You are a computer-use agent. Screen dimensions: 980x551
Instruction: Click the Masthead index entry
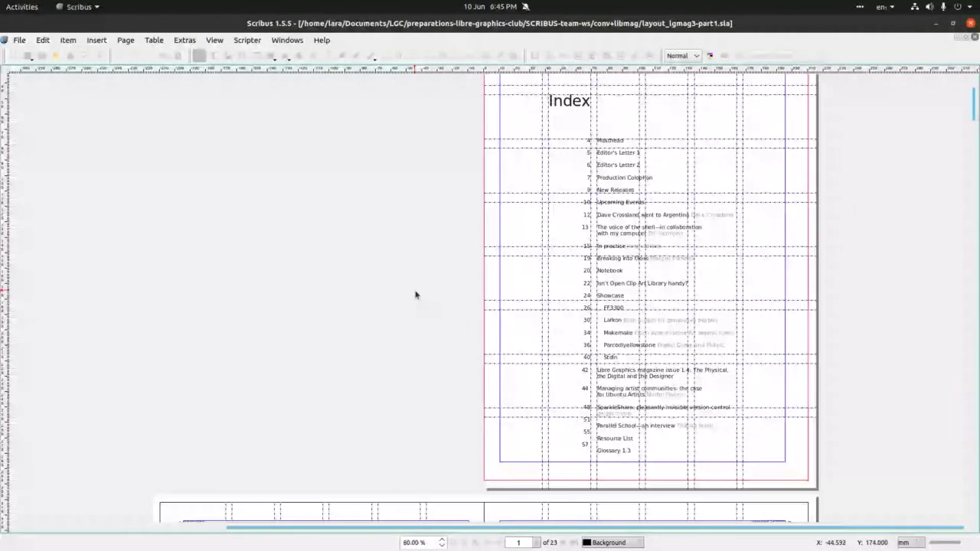610,141
